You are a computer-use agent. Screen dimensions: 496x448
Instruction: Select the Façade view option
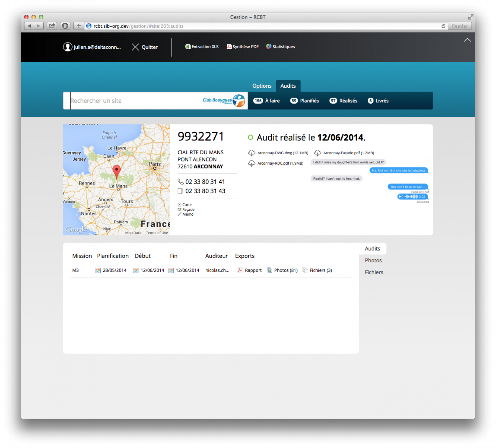[x=186, y=210]
